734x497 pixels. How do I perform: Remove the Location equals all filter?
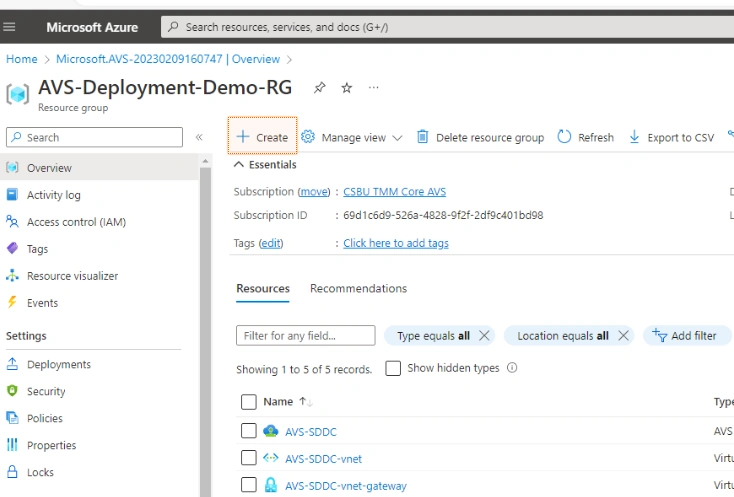pos(623,336)
